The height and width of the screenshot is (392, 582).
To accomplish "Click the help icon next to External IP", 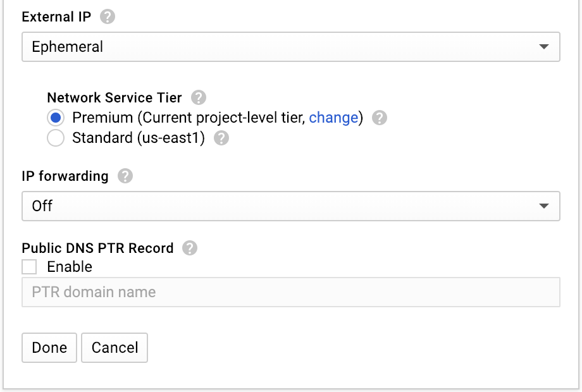I will coord(108,17).
